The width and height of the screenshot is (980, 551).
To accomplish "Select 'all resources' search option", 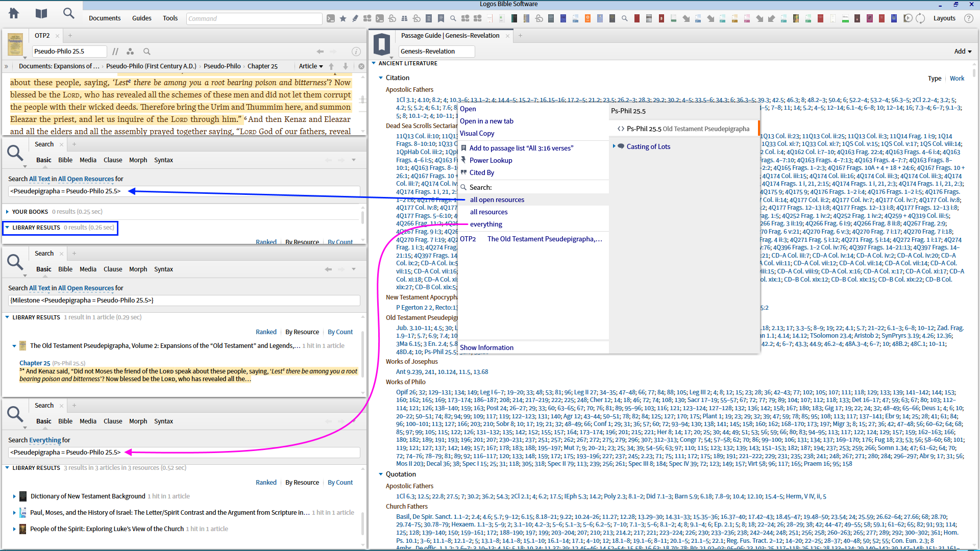I will coord(488,212).
